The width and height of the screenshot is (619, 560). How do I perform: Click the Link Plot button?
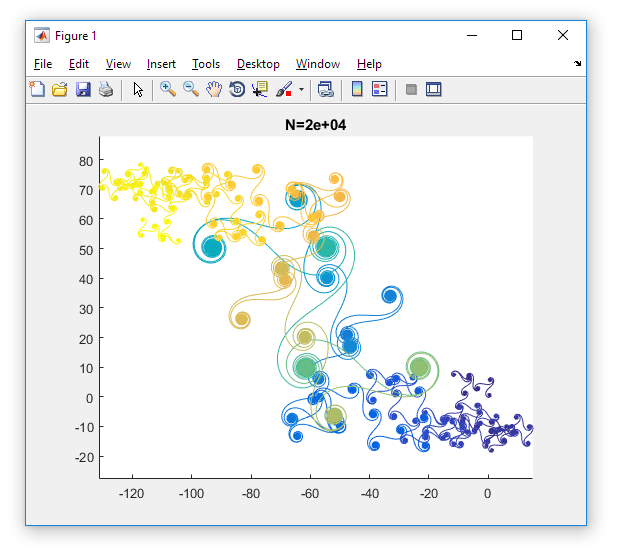pyautogui.click(x=325, y=89)
